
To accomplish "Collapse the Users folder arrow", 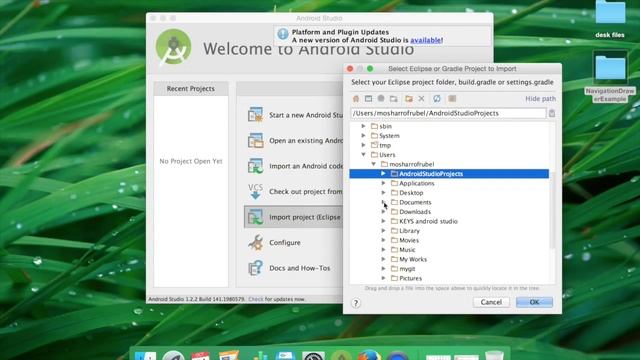I will (363, 155).
